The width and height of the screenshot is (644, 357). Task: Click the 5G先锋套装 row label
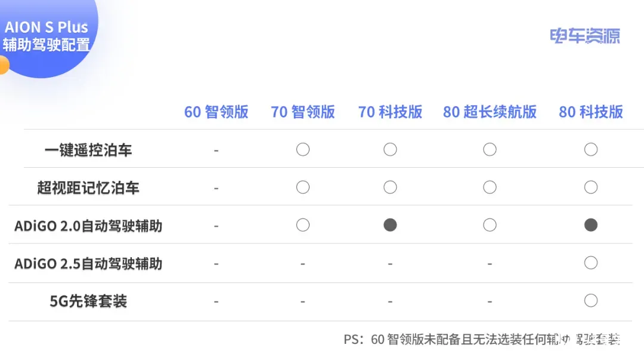(x=88, y=301)
